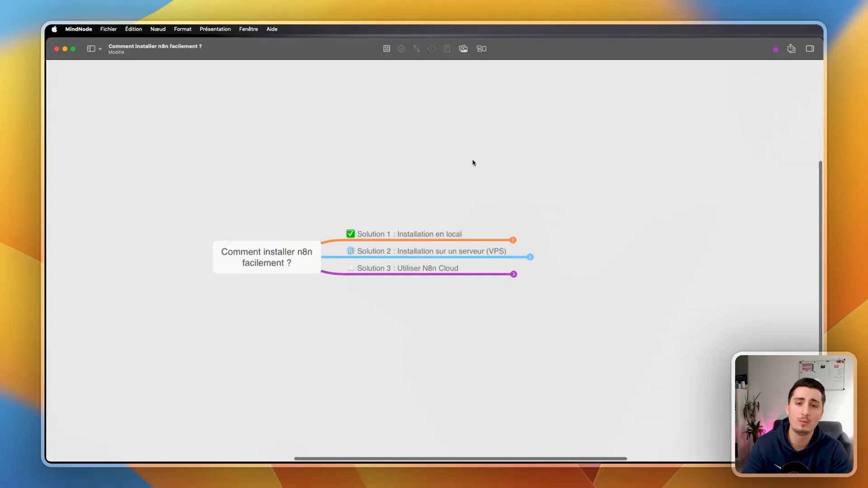Open the Présentation menu
This screenshot has width=868, height=488.
[215, 29]
